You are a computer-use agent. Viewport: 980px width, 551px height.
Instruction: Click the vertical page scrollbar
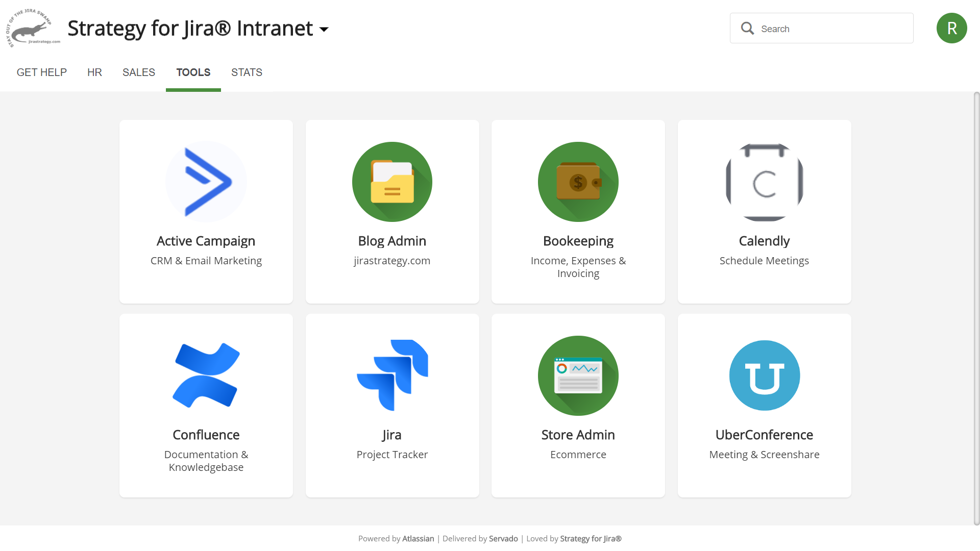tap(976, 306)
